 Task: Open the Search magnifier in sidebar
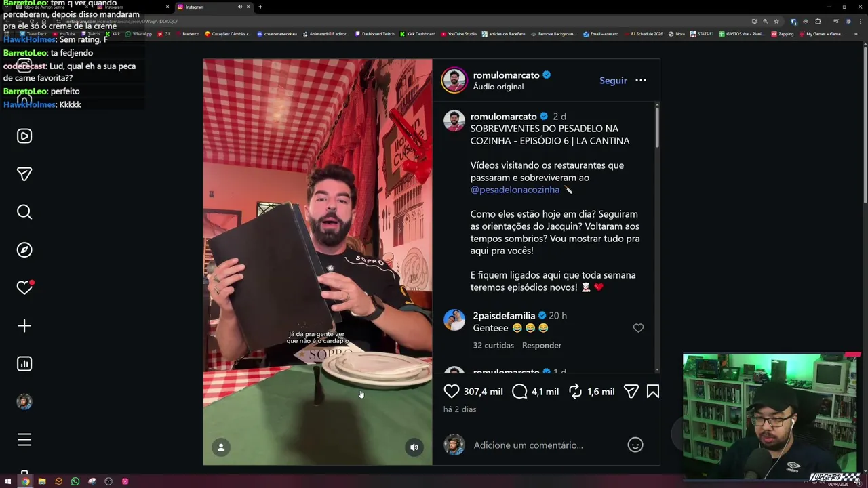pos(24,212)
